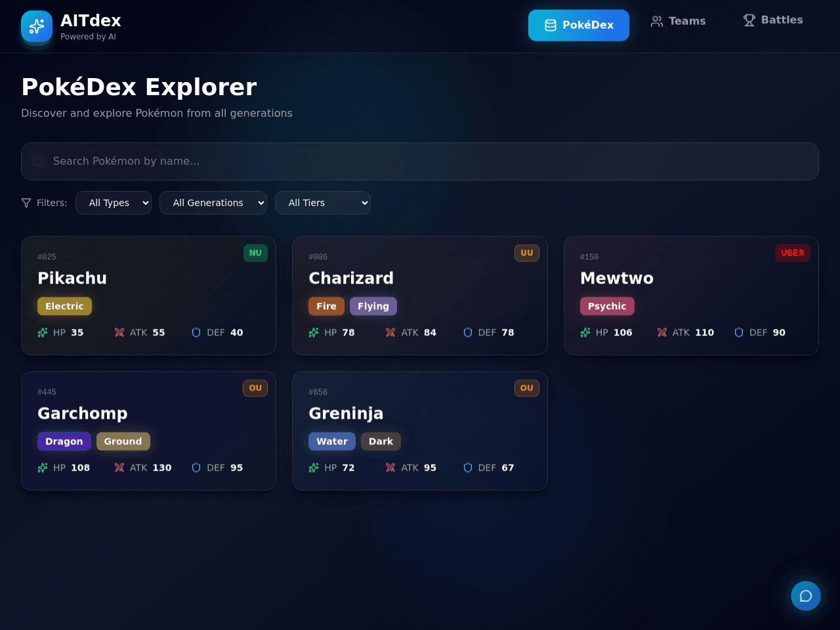
Task: Click Greninja's DEF shield icon
Action: point(468,468)
